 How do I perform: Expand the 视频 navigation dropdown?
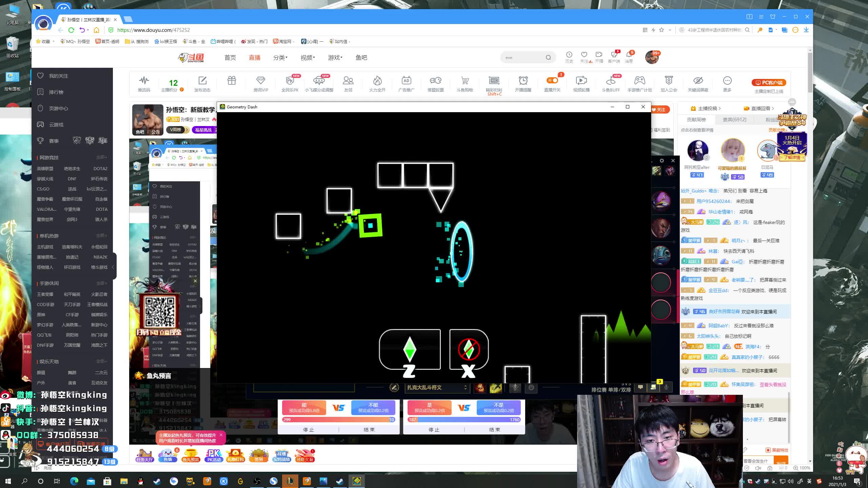click(308, 58)
